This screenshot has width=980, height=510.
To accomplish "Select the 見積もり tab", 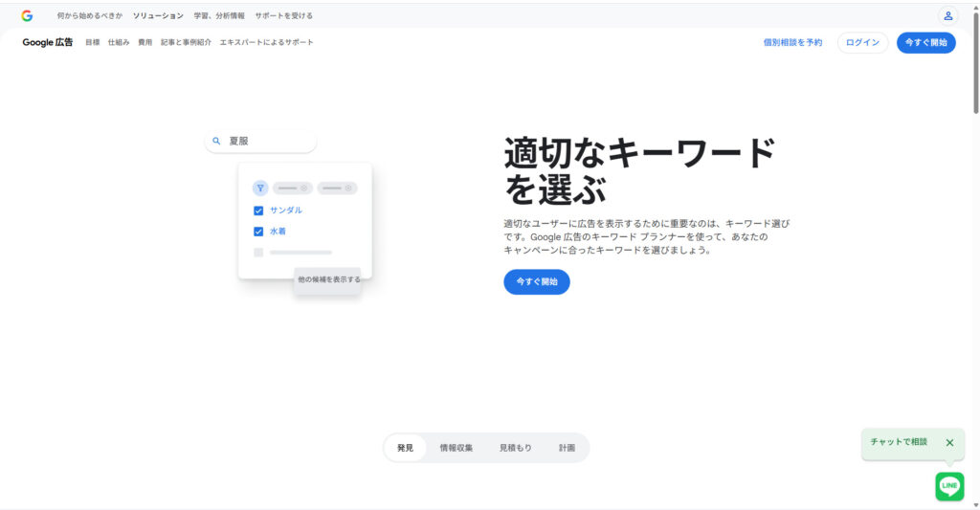I will pos(516,448).
